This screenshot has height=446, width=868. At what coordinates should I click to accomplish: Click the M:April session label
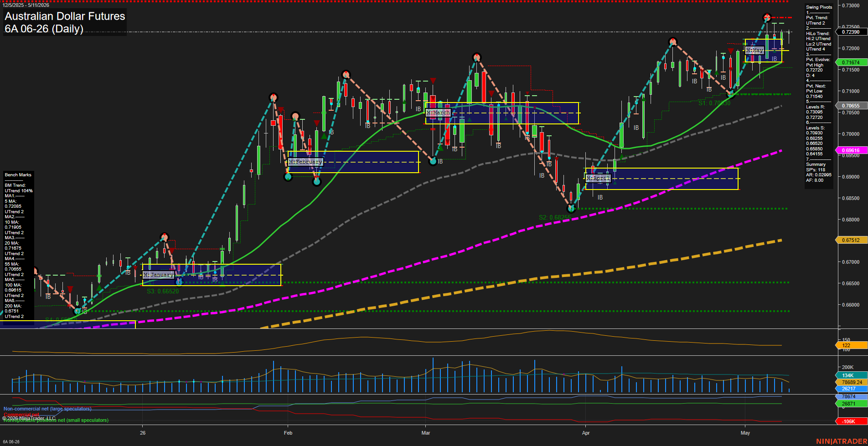point(598,178)
